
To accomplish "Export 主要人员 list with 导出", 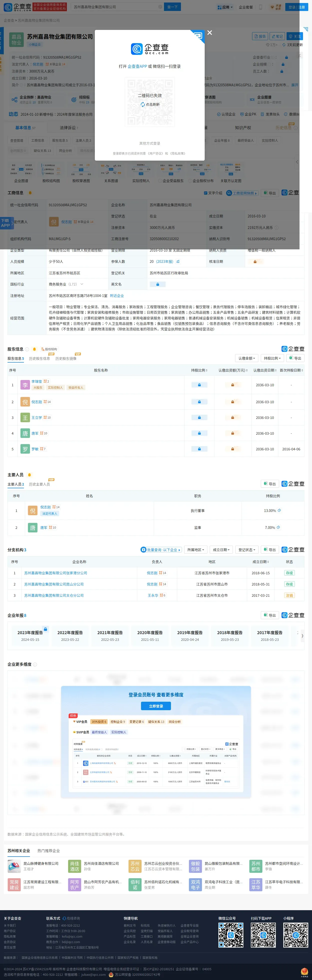I will pos(270,484).
